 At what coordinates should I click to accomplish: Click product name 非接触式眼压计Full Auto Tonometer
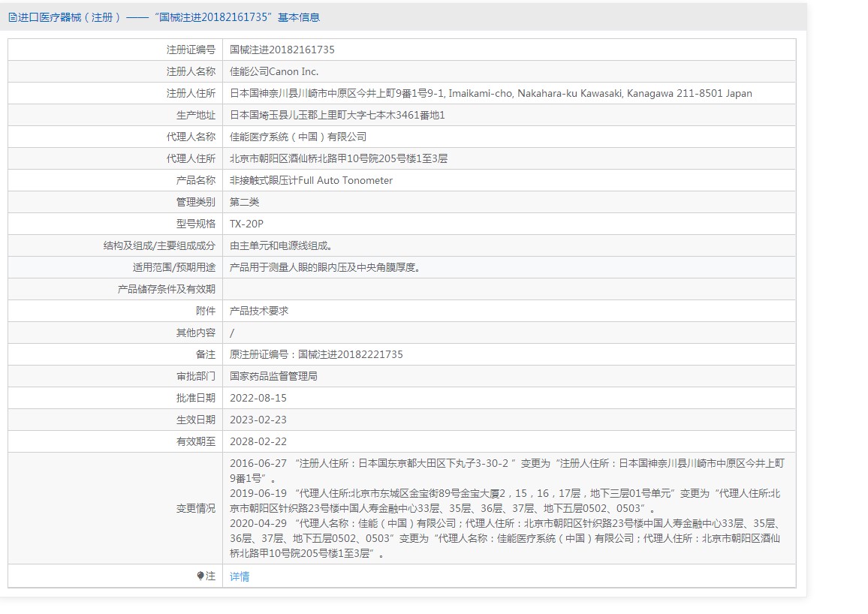(x=311, y=180)
